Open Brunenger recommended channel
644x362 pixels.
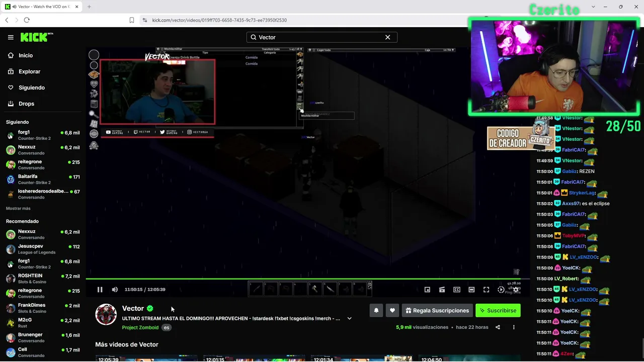click(x=43, y=337)
